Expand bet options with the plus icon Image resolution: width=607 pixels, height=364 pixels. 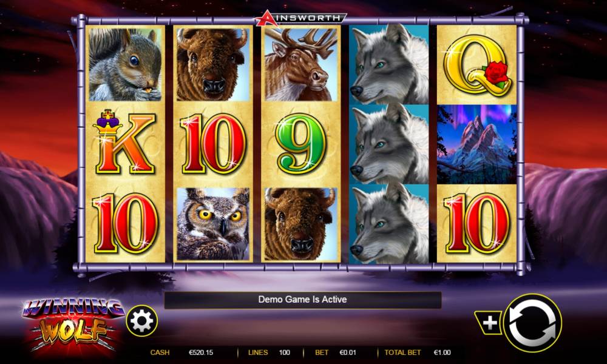[489, 323]
